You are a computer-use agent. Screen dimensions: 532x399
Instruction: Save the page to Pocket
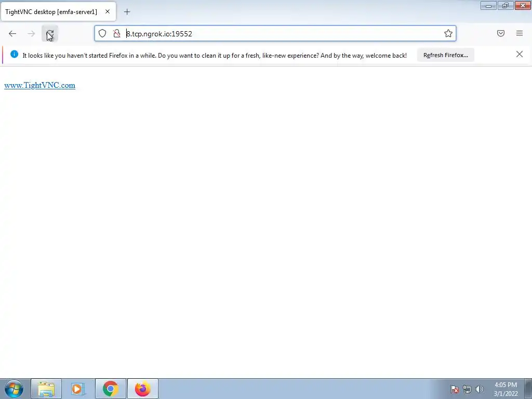501,33
